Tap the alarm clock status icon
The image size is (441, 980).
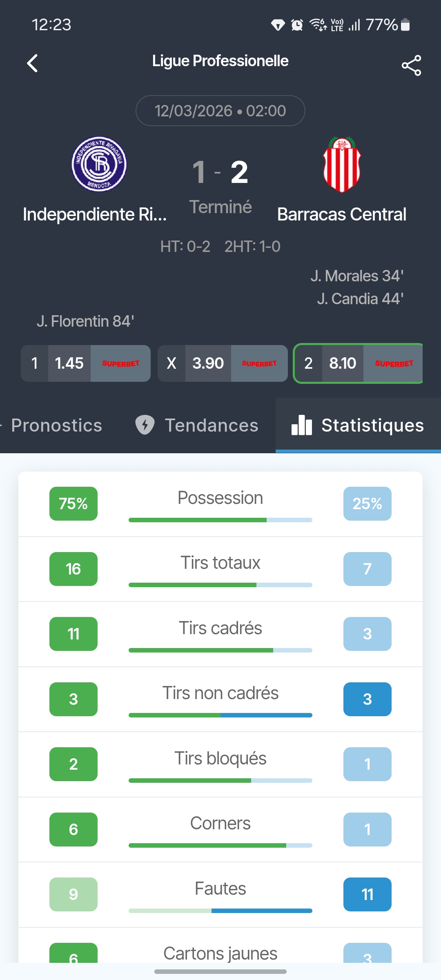[297, 25]
